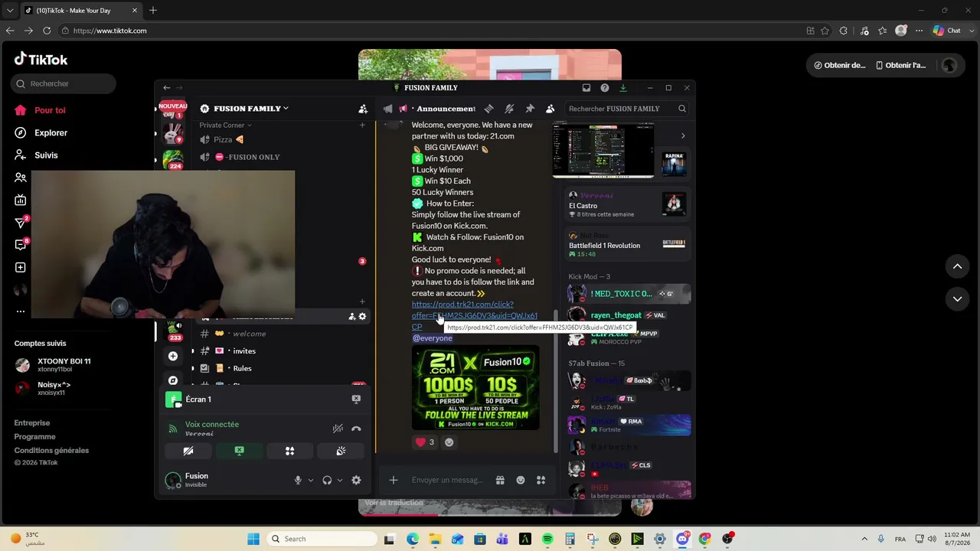Open headphones output options dropdown
The height and width of the screenshot is (551, 980).
click(x=339, y=480)
